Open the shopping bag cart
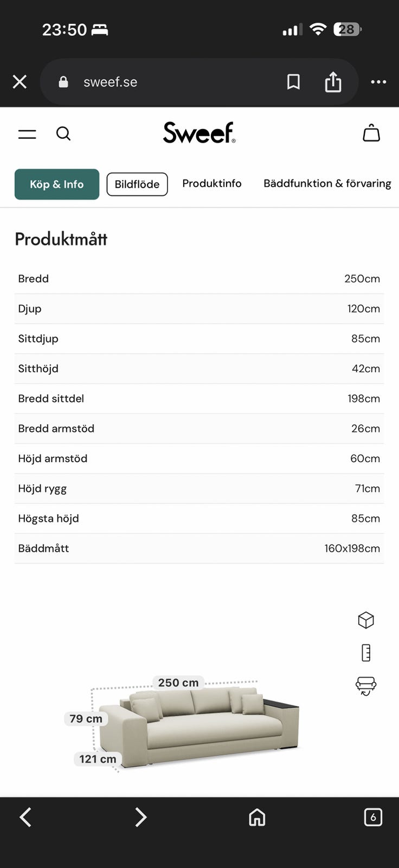The width and height of the screenshot is (399, 868). pos(371,133)
